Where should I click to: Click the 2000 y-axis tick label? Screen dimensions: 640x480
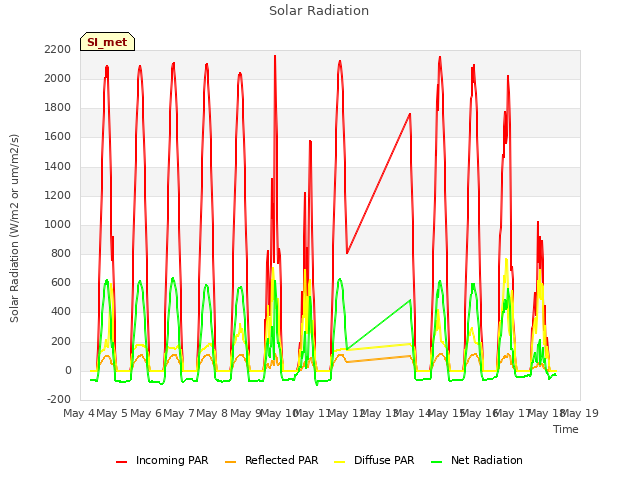click(58, 78)
